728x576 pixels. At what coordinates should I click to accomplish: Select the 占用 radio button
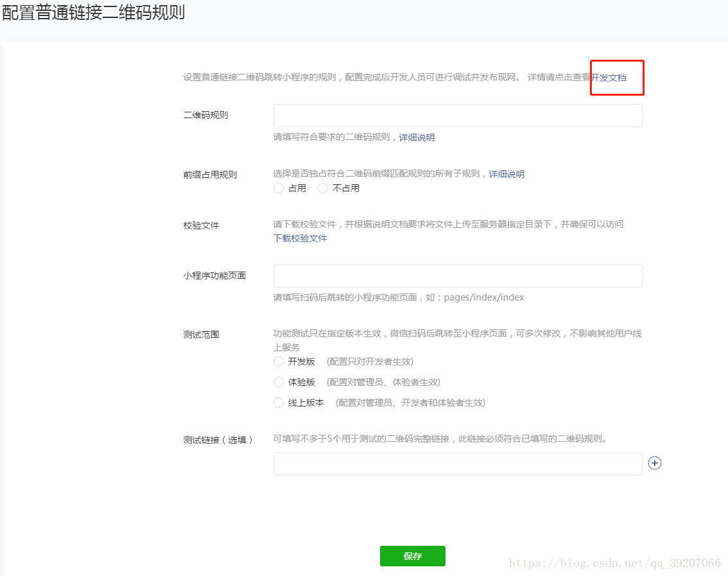point(279,188)
